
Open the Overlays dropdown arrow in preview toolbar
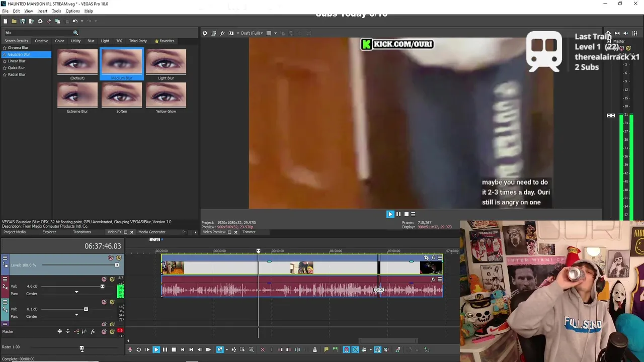[275, 33]
